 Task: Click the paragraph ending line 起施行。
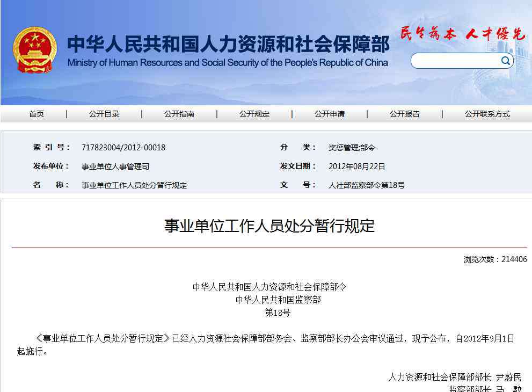(x=32, y=352)
